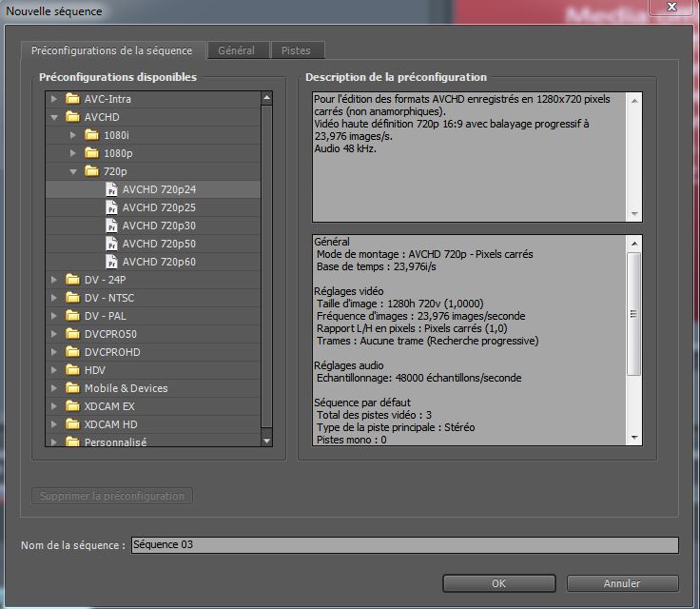Expand the 1080i subfolder arrow
700x609 pixels.
[x=73, y=135]
